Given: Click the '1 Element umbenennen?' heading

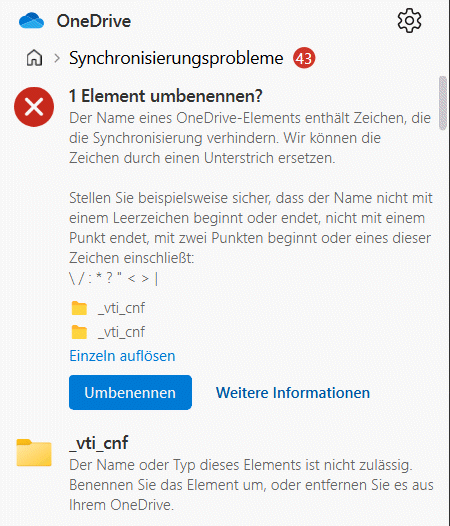Looking at the screenshot, I should pyautogui.click(x=165, y=96).
